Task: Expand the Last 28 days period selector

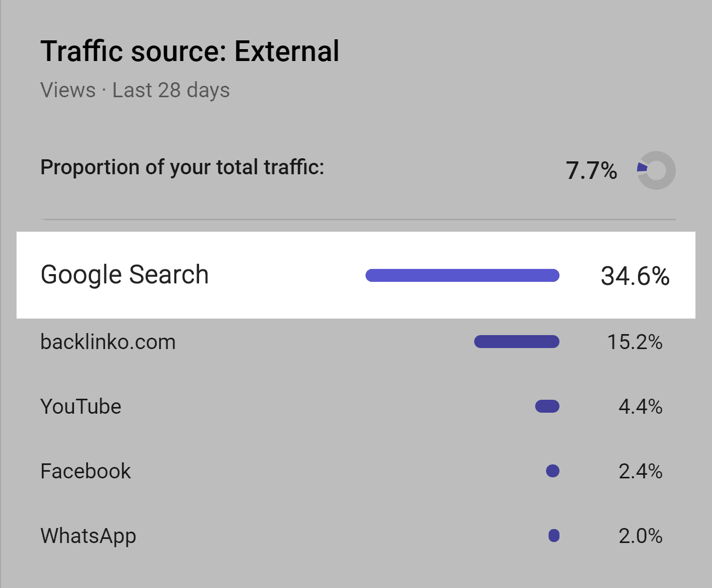Action: (171, 90)
